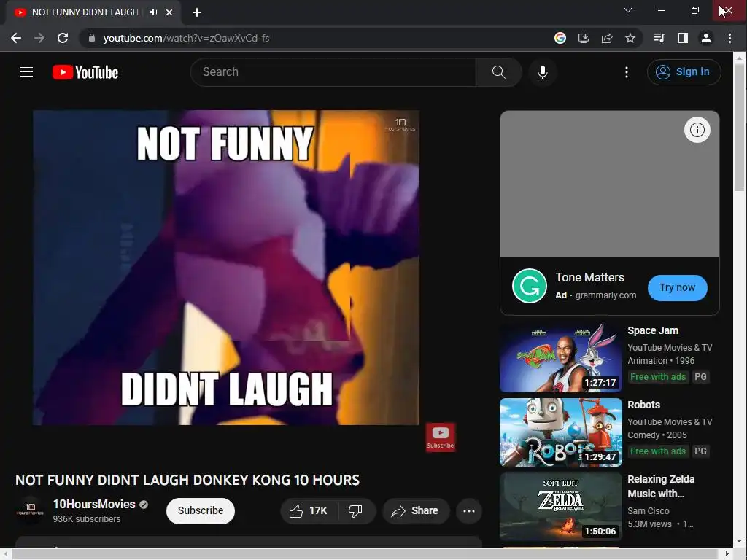Open YouTube settings three-dot menu
Screen dimensions: 747x560
[627, 72]
